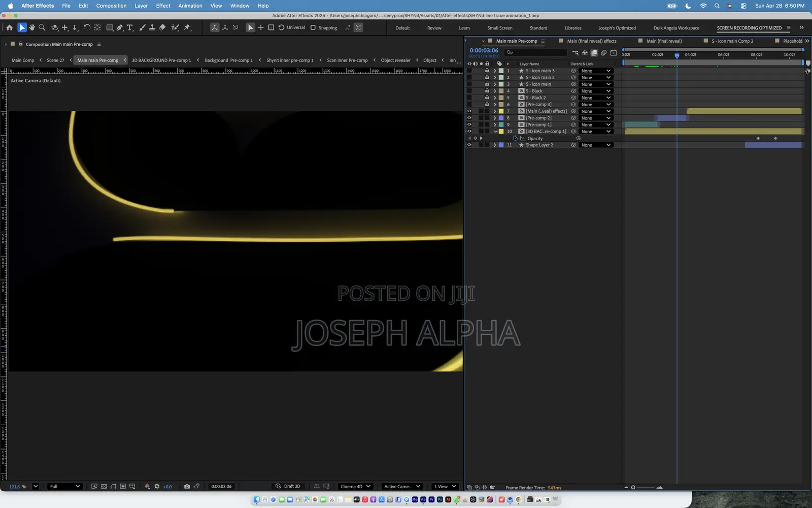Select the Hand tool
This screenshot has width=812, height=508.
(x=32, y=27)
